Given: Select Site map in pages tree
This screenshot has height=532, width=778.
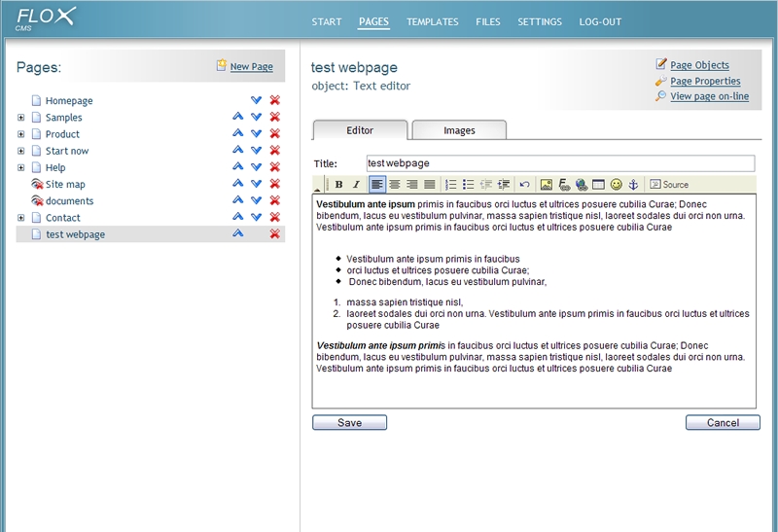Looking at the screenshot, I should 65,184.
